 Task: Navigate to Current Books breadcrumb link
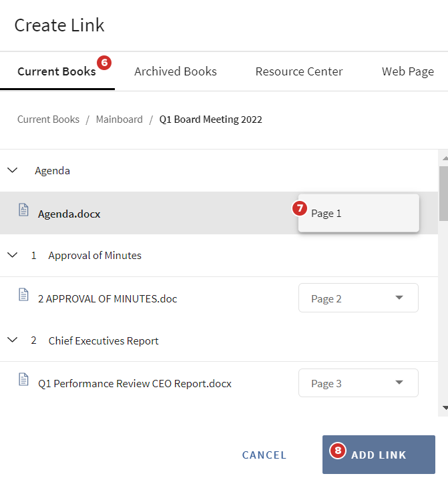tap(48, 119)
